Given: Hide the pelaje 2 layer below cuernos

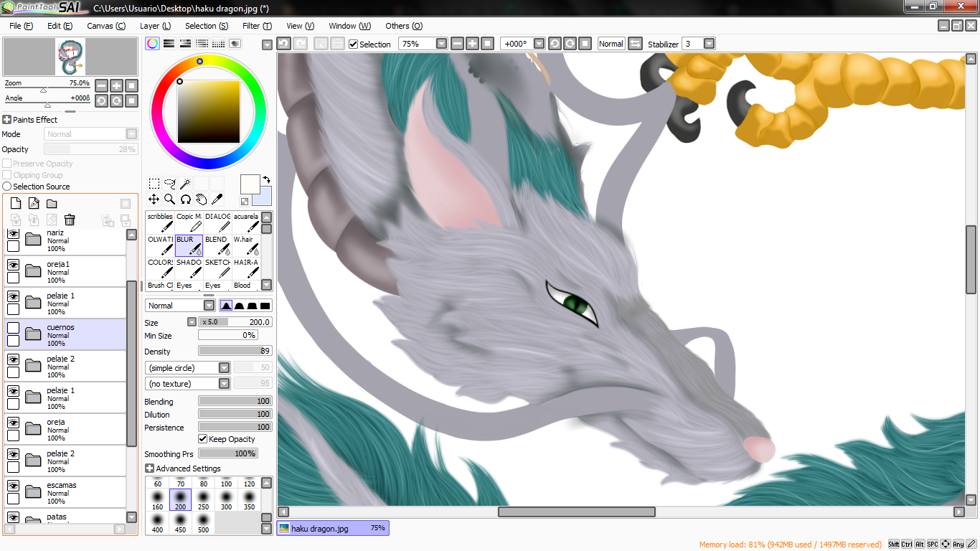Looking at the screenshot, I should click(x=13, y=359).
